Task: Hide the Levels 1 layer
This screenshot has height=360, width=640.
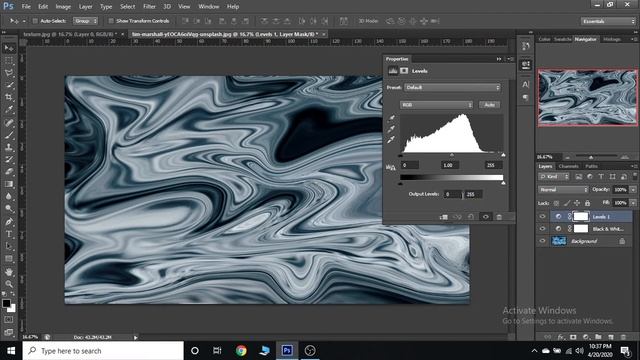Action: click(x=542, y=217)
